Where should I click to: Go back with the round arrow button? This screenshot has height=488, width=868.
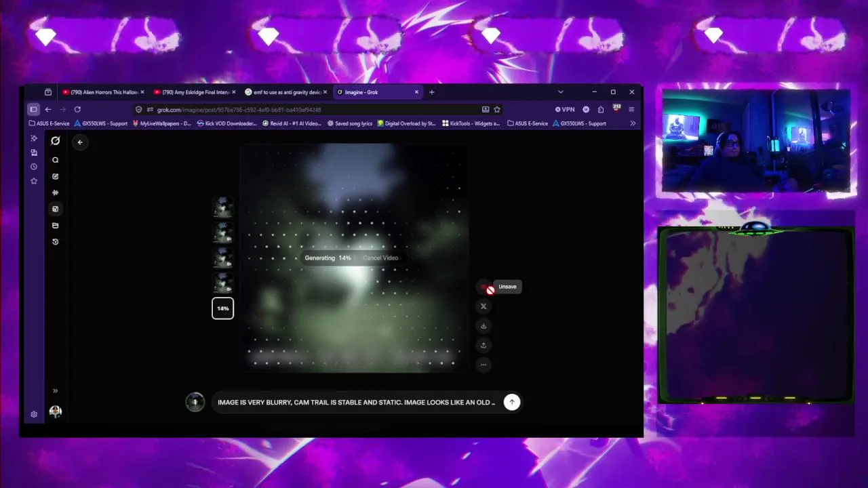tap(80, 142)
